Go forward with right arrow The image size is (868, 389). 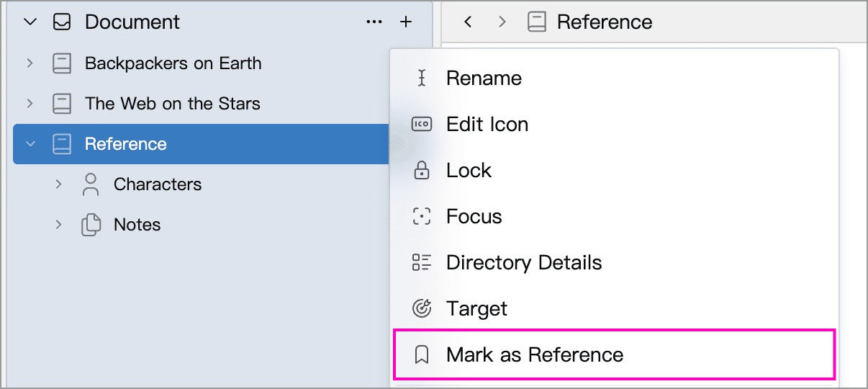tap(502, 22)
